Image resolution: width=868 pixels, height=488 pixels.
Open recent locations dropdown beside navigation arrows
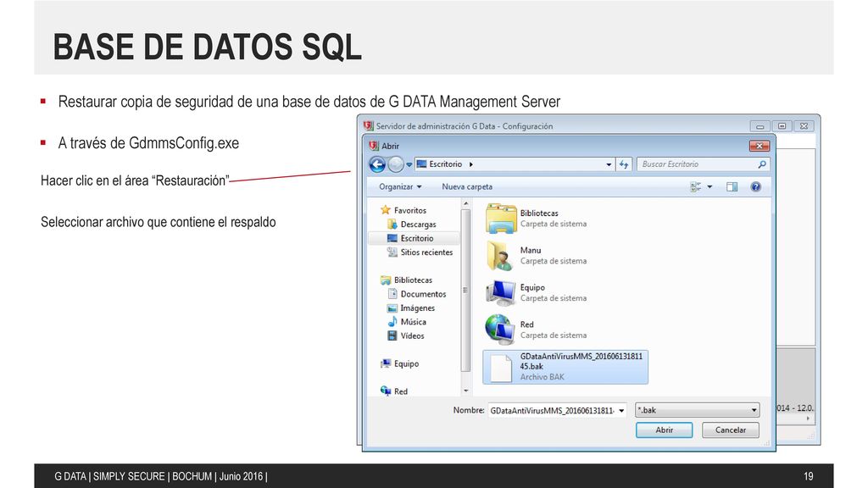[x=409, y=164]
